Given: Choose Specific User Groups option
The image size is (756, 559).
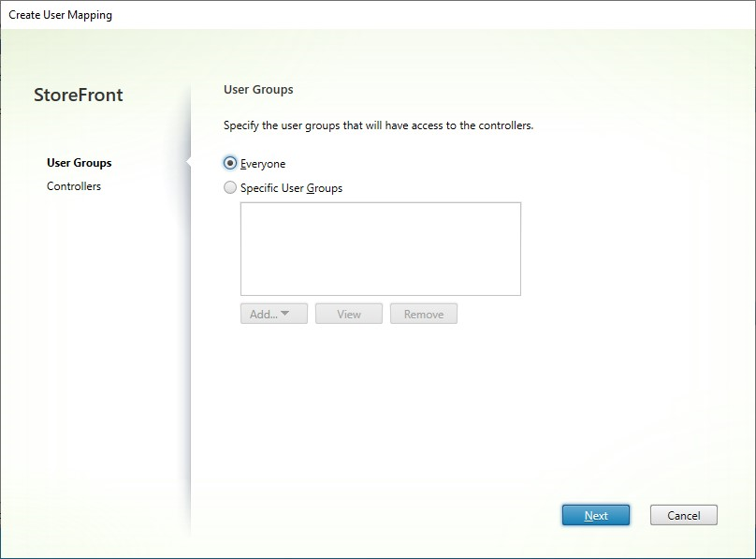Looking at the screenshot, I should click(x=230, y=187).
